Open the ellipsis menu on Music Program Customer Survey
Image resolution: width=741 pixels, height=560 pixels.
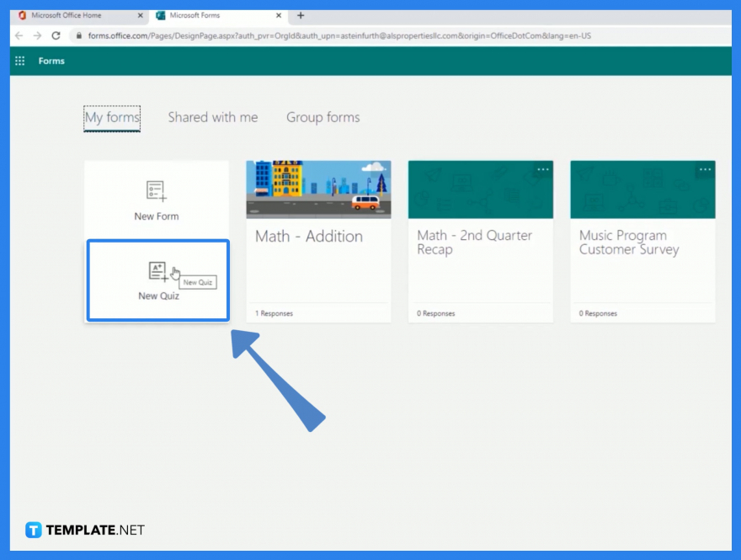coord(705,168)
